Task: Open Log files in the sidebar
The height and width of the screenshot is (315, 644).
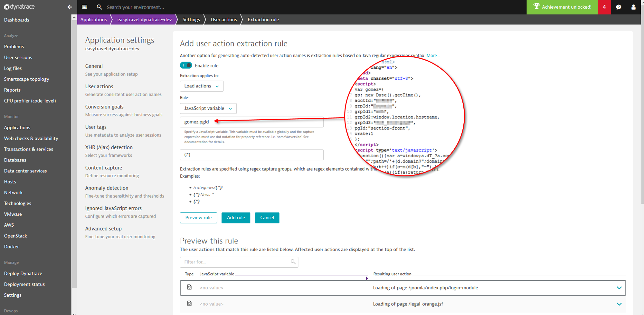Action: pyautogui.click(x=13, y=68)
